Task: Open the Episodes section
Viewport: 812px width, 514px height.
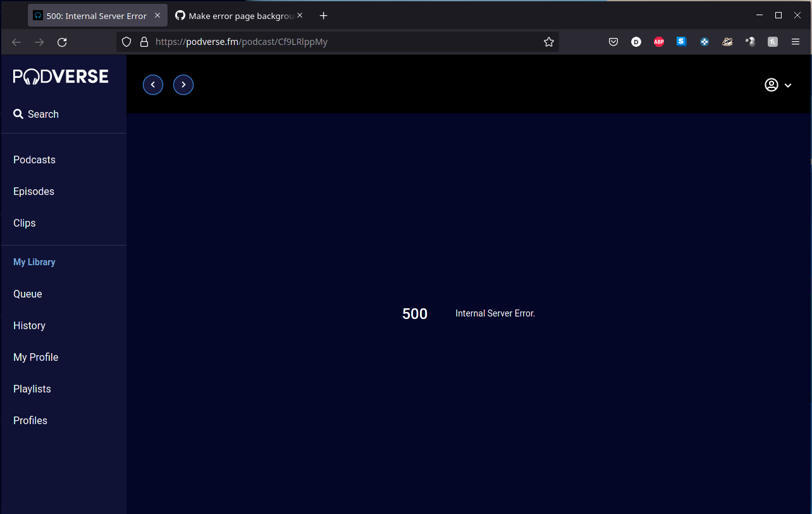Action: (x=34, y=191)
